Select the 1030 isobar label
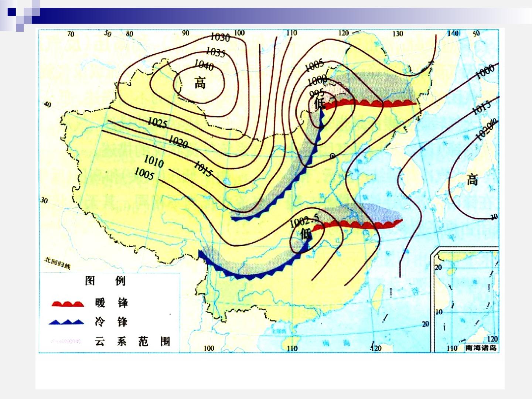Image resolution: width=532 pixels, height=399 pixels. (x=220, y=37)
